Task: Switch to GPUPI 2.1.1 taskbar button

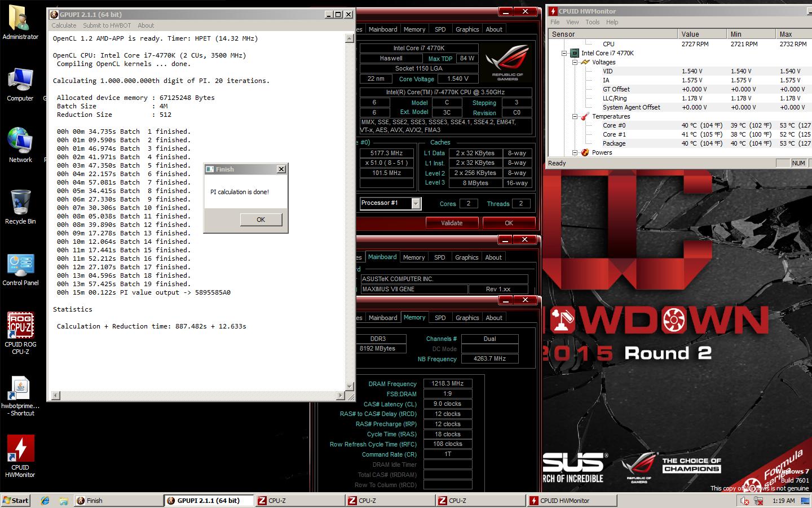Action: click(209, 501)
